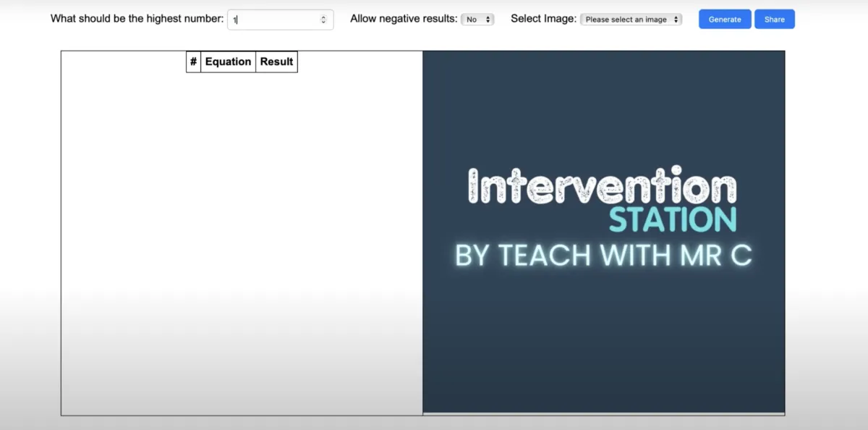
Task: Click the 'Allow negative results:' label
Action: 404,19
